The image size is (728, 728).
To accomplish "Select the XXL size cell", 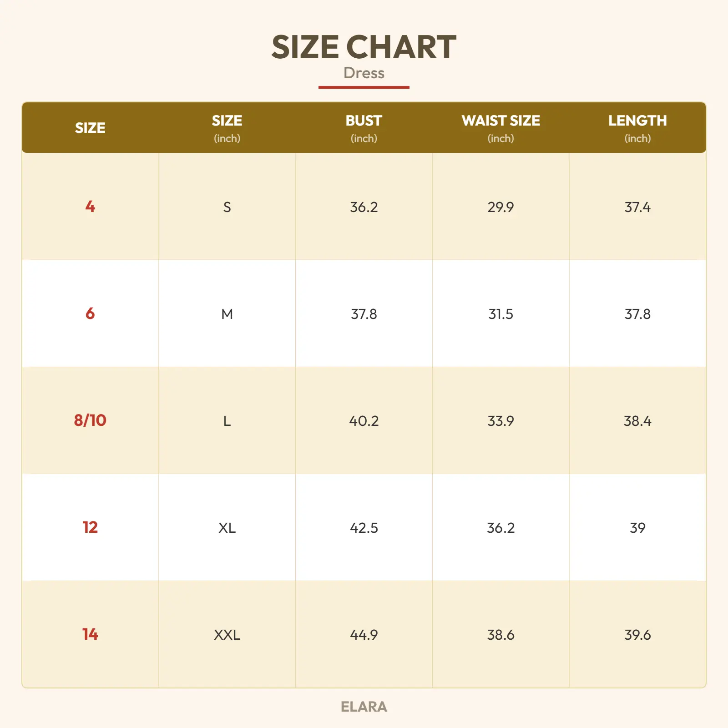I will coord(227,635).
